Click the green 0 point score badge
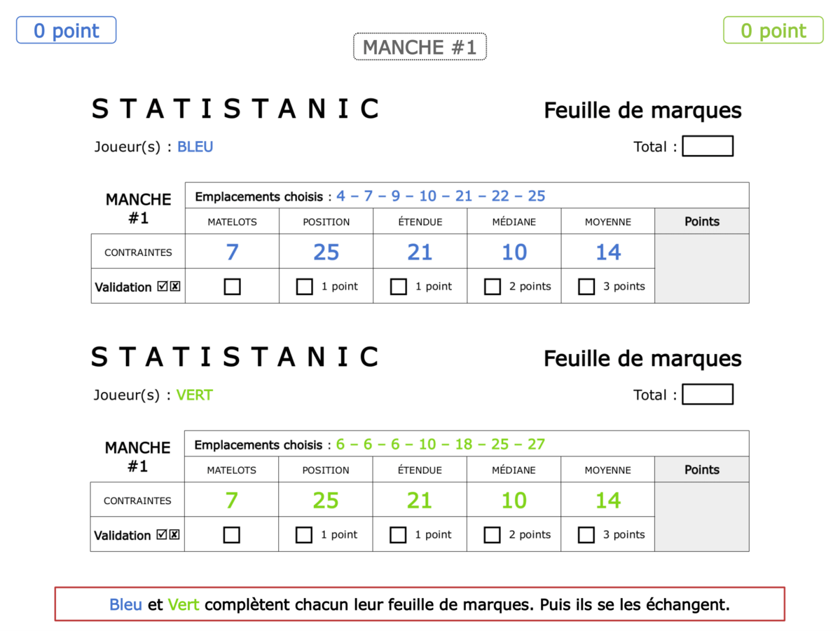Screen dimensions: 840x631 point(773,31)
